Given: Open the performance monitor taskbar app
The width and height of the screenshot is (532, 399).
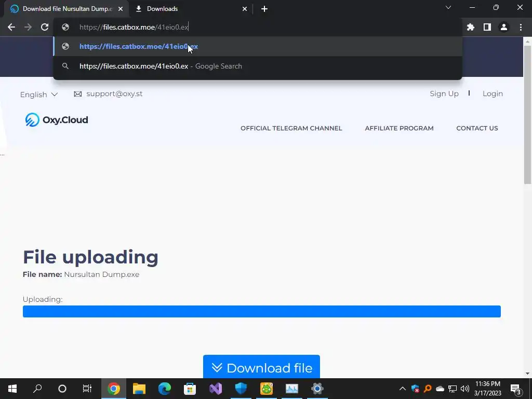Looking at the screenshot, I should [292, 389].
